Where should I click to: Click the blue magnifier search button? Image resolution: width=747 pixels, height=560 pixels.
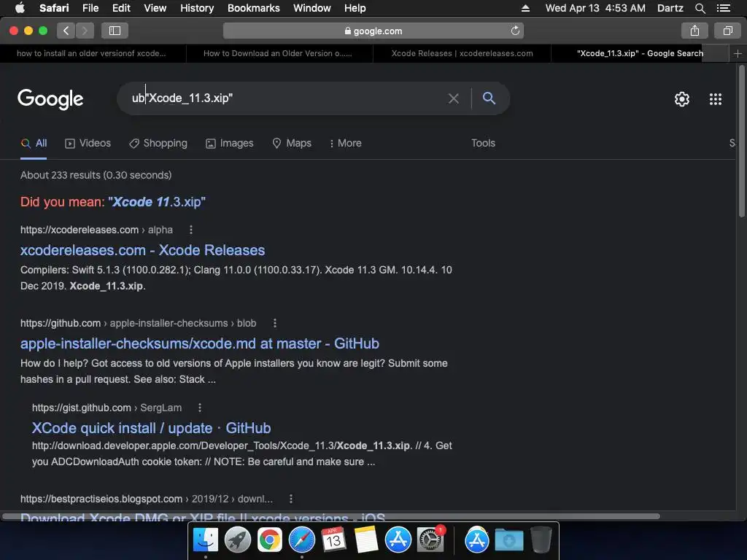coord(489,98)
